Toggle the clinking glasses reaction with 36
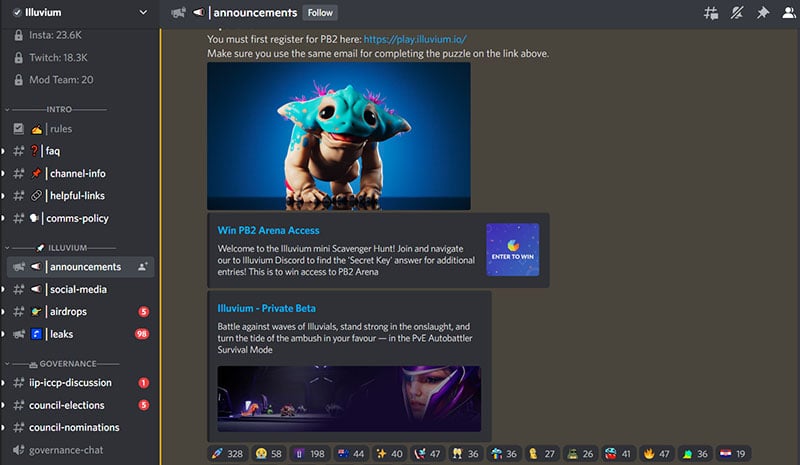Image resolution: width=800 pixels, height=465 pixels. coord(465,454)
